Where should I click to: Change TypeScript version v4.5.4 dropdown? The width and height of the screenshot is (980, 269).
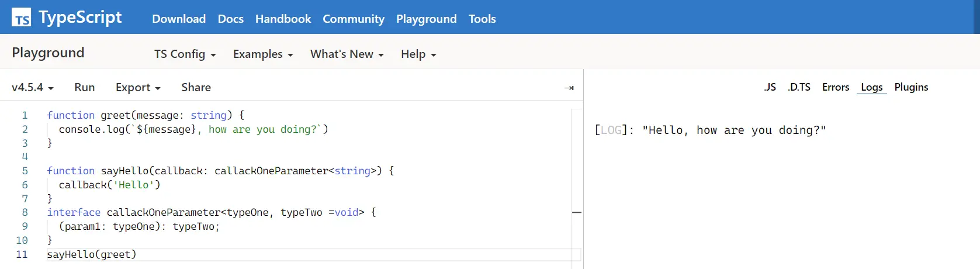33,87
